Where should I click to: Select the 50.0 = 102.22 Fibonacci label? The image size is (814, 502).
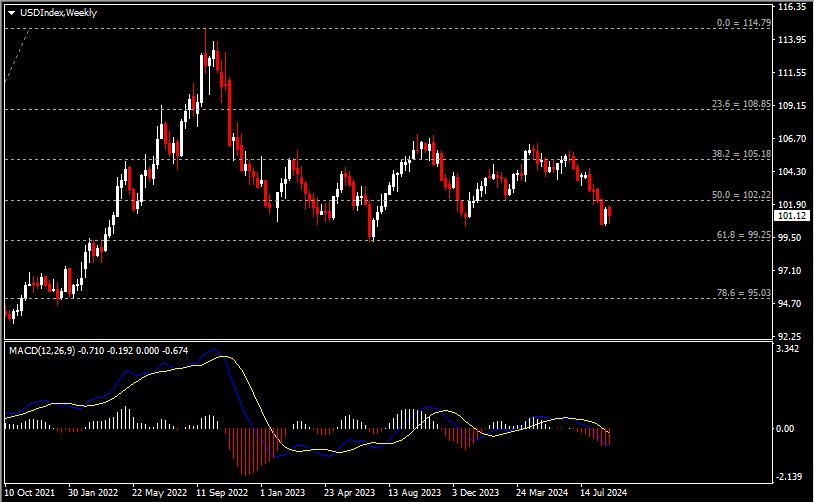[x=741, y=195]
